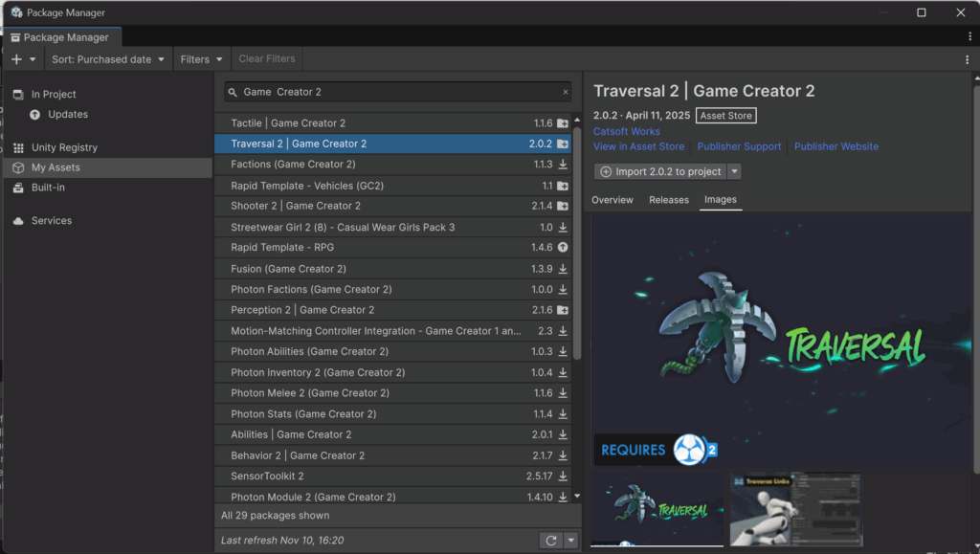Expand the refresh options dropdown arrow

pos(571,541)
